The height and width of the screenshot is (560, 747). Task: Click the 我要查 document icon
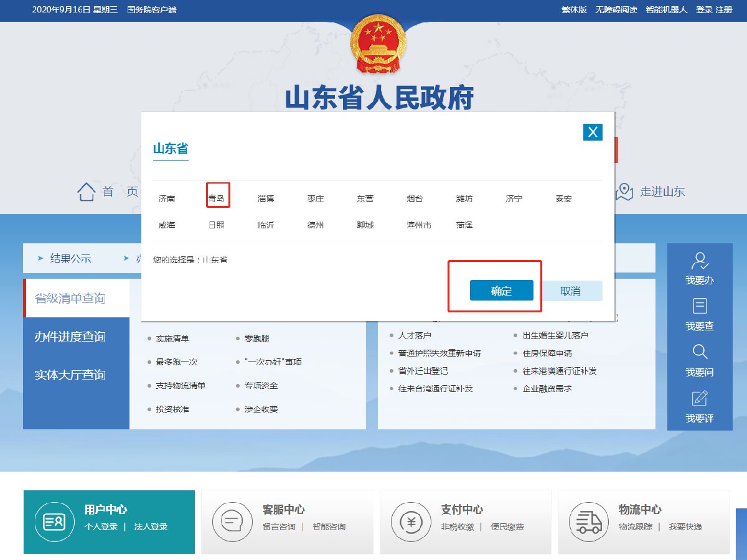[x=700, y=306]
